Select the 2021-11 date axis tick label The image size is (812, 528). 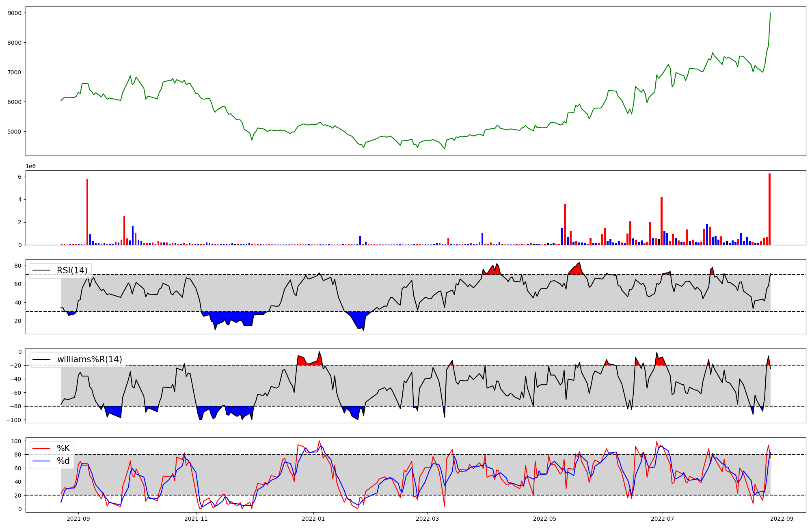(197, 519)
